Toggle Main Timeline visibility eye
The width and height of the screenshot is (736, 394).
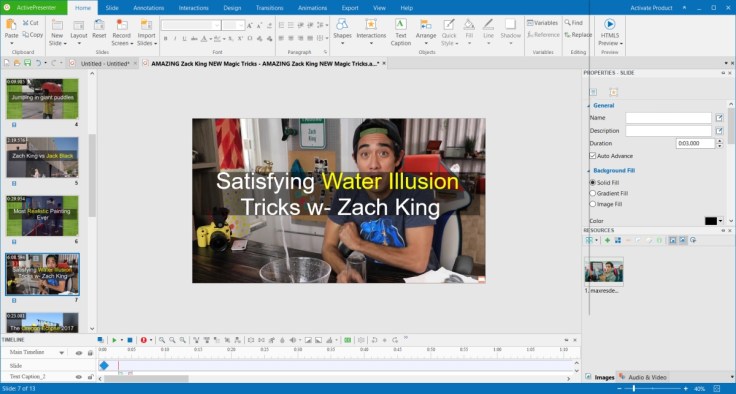79,353
